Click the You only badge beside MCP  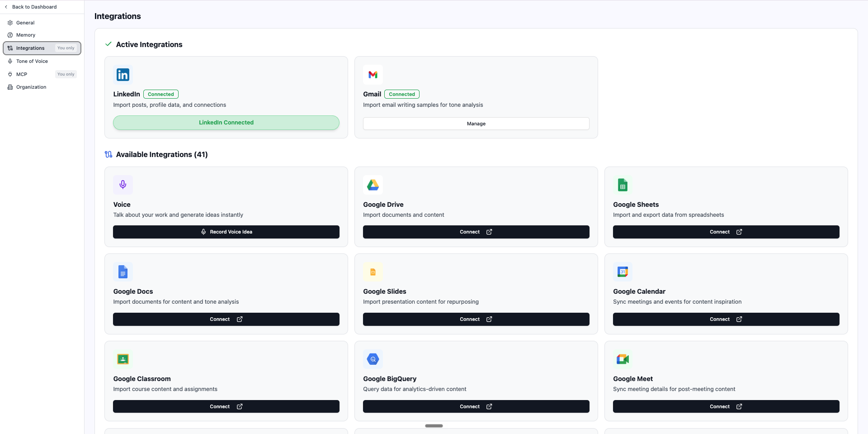pos(66,74)
